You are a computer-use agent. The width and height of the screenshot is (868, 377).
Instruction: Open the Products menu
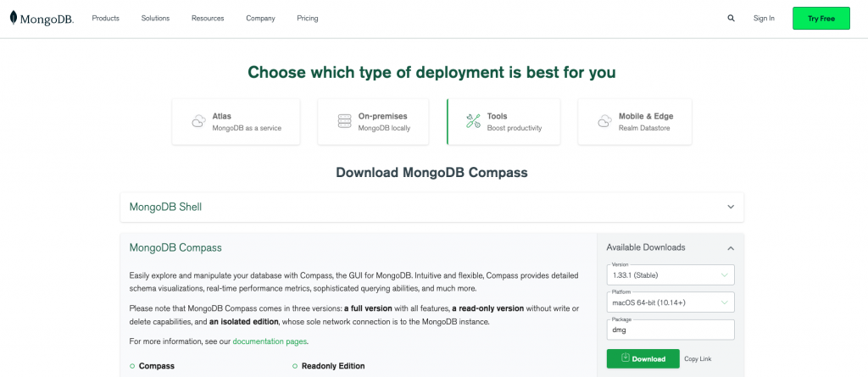pyautogui.click(x=106, y=19)
